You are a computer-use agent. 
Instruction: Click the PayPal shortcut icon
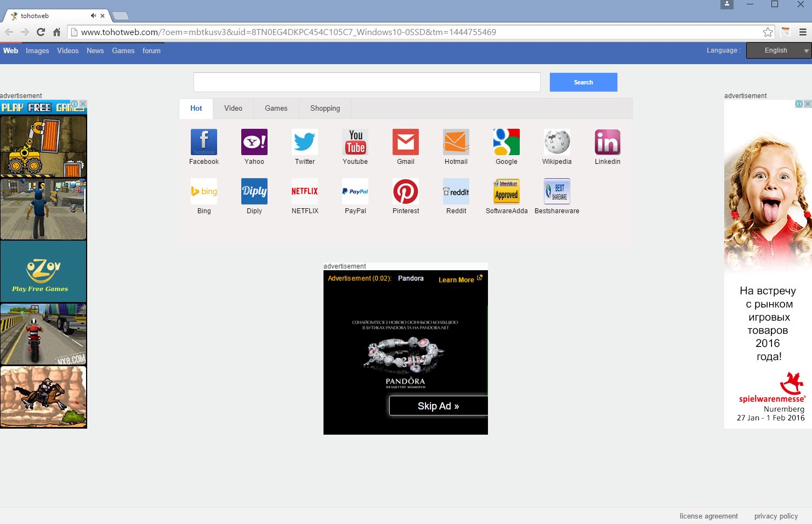click(355, 191)
